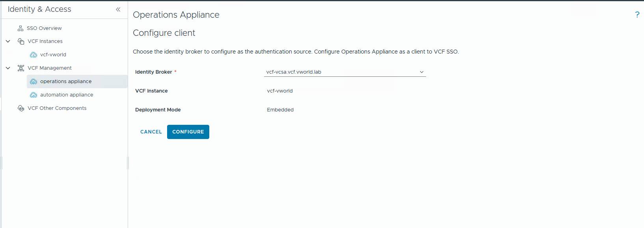Select vcf-vworld instance in the tree
The height and width of the screenshot is (228, 644).
(53, 55)
